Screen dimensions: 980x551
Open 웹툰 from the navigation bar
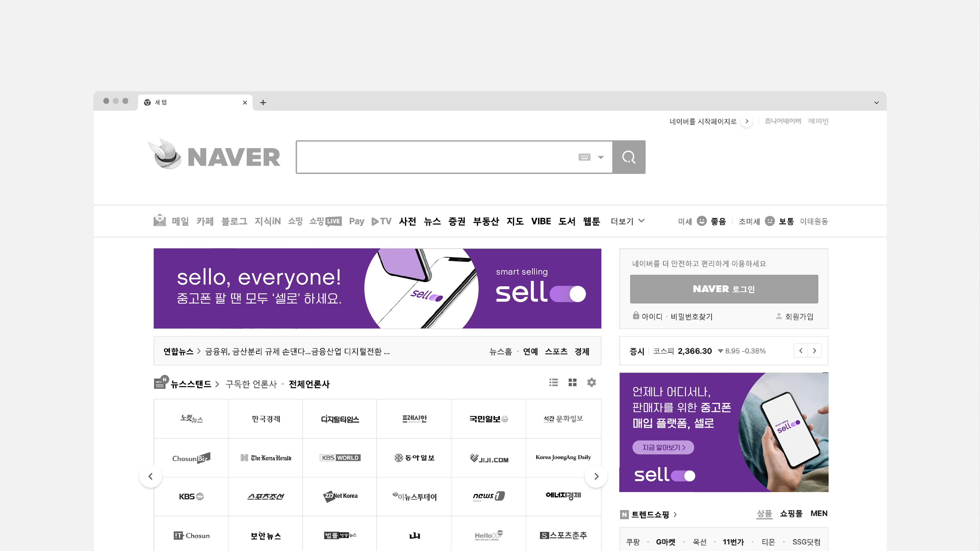592,221
